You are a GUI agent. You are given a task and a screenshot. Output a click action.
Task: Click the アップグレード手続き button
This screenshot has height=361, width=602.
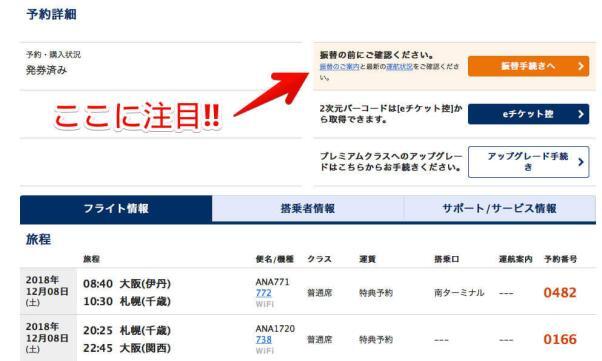coord(528,162)
